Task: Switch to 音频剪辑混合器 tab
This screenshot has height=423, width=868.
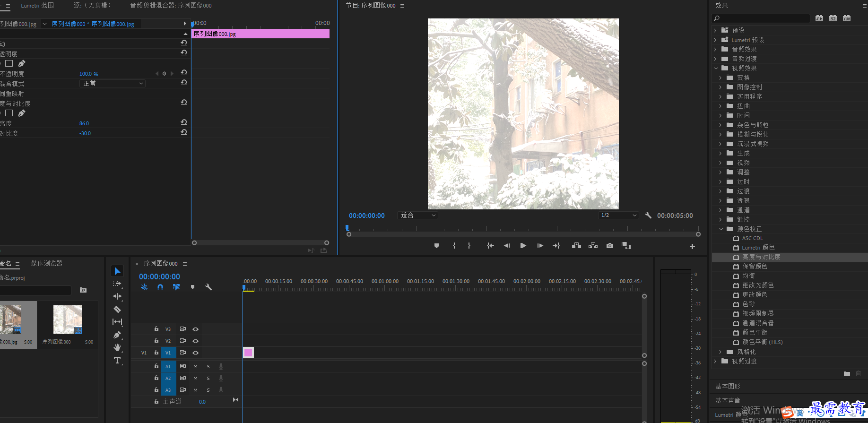Action: tap(171, 6)
